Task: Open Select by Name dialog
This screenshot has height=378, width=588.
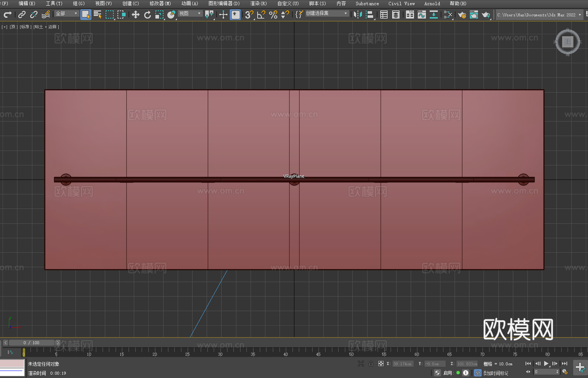Action: coord(98,14)
